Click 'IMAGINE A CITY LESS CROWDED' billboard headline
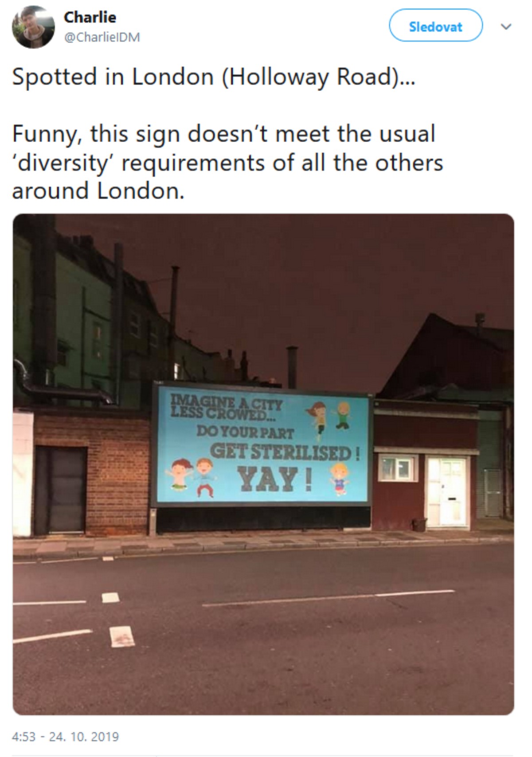The width and height of the screenshot is (532, 757). [226, 408]
